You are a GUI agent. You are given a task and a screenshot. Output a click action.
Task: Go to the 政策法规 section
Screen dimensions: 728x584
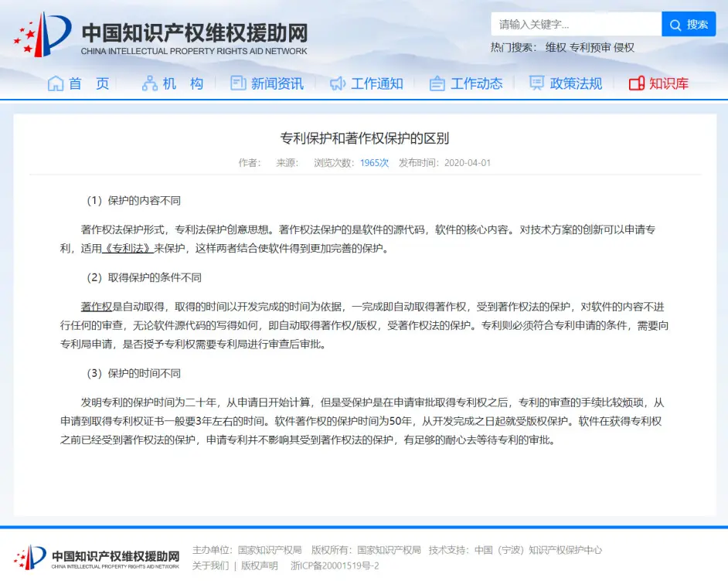576,83
